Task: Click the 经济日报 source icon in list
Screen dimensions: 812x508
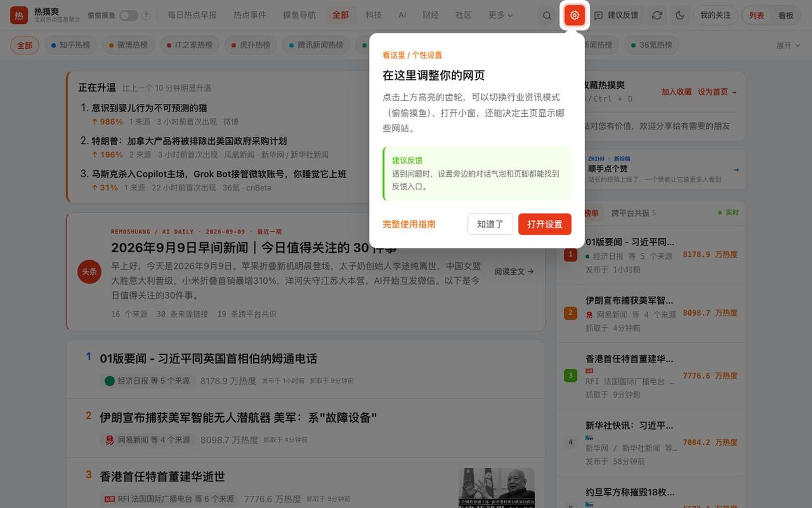Action: 109,381
